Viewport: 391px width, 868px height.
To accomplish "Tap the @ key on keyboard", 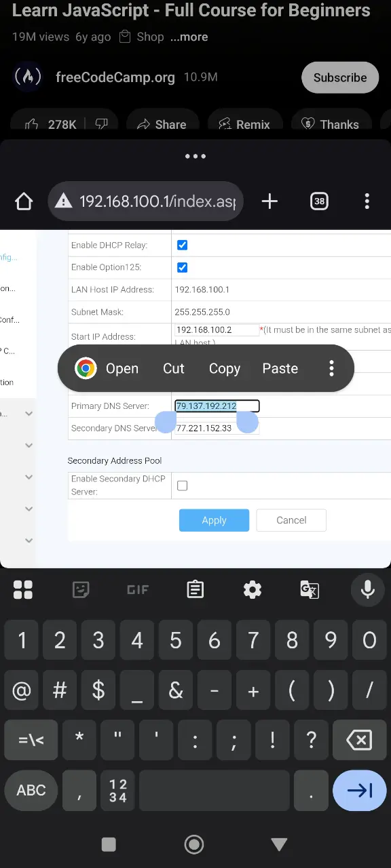I will pos(22,690).
